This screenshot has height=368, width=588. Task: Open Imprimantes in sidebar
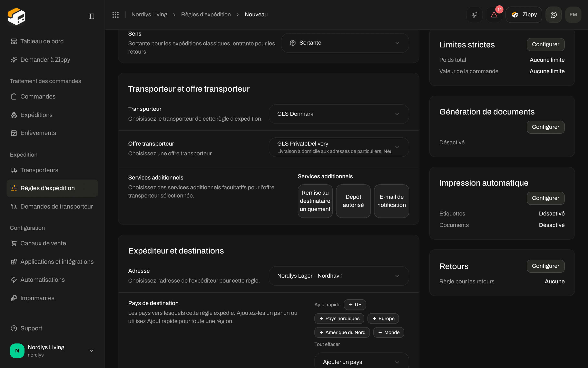tap(52, 298)
